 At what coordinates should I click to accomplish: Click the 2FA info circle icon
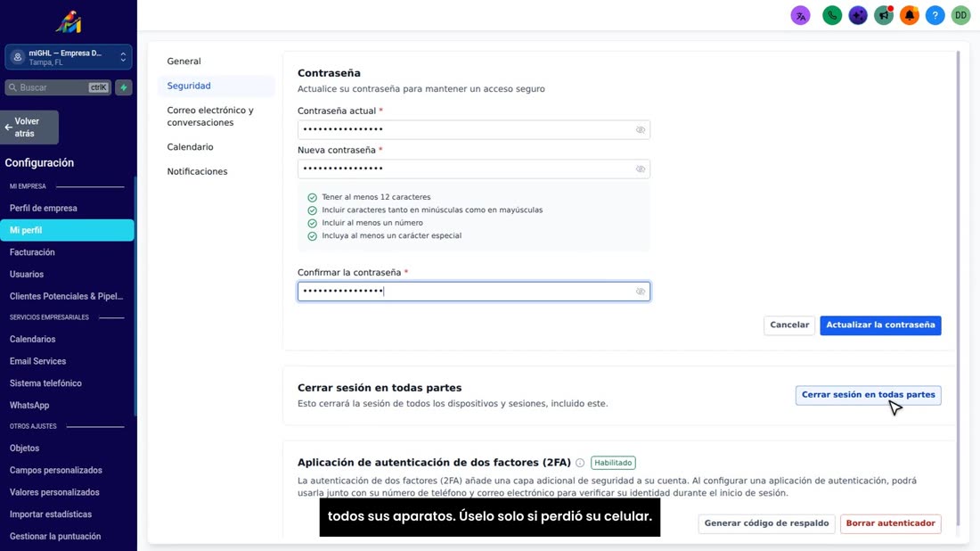[580, 463]
